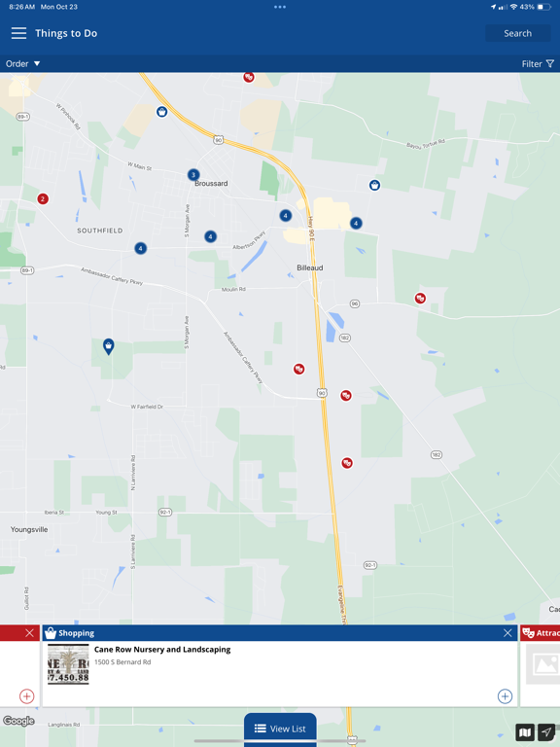Tap the Search button
This screenshot has width=560, height=747.
coord(517,33)
